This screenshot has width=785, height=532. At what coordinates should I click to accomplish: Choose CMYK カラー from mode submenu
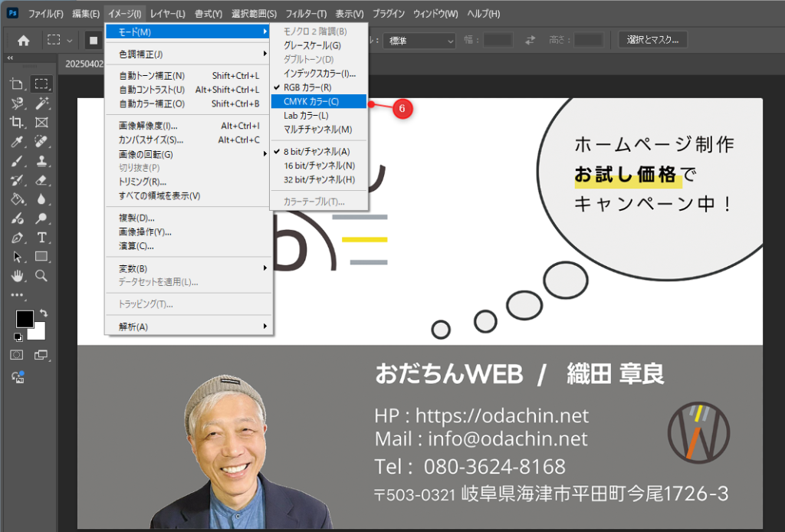(311, 101)
